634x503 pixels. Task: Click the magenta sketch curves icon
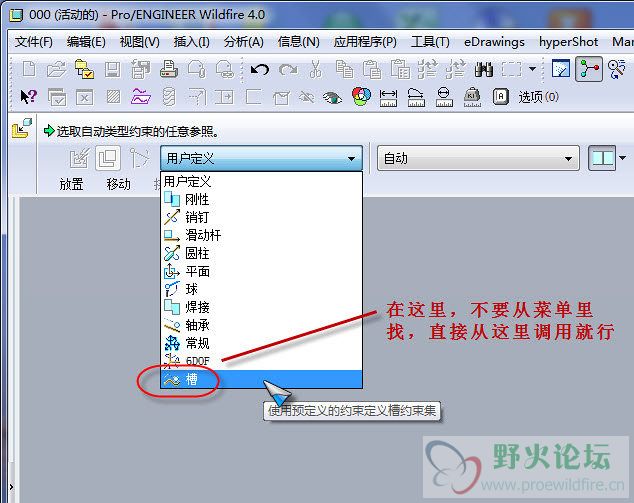[x=141, y=97]
